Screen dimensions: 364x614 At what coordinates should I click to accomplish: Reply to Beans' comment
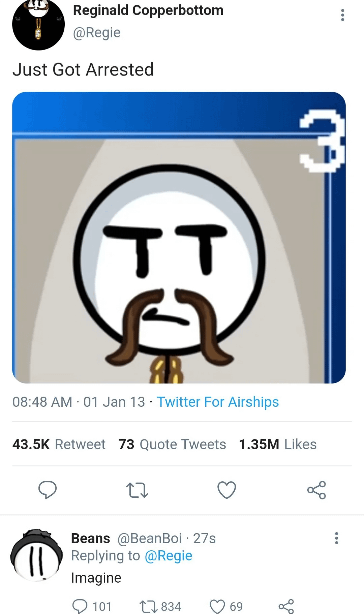tap(80, 607)
